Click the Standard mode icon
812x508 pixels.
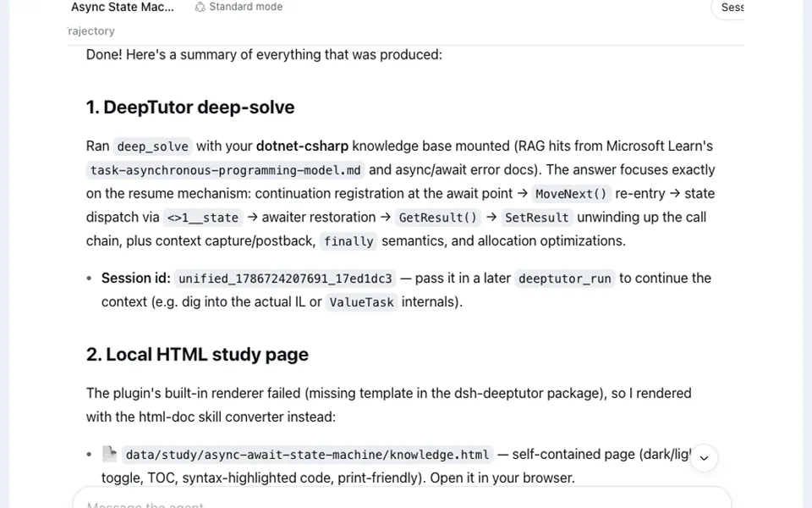(x=200, y=8)
